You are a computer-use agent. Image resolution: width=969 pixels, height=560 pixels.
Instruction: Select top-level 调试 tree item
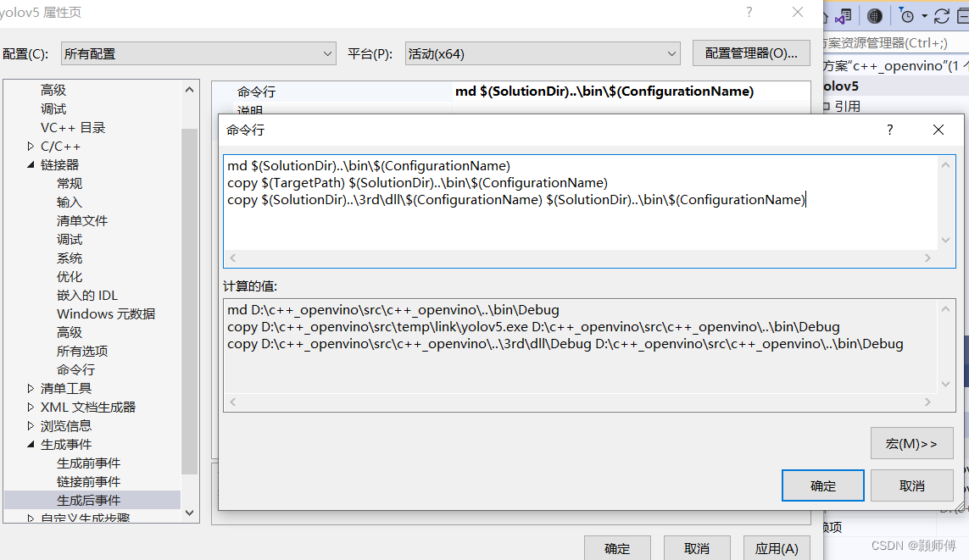click(53, 109)
